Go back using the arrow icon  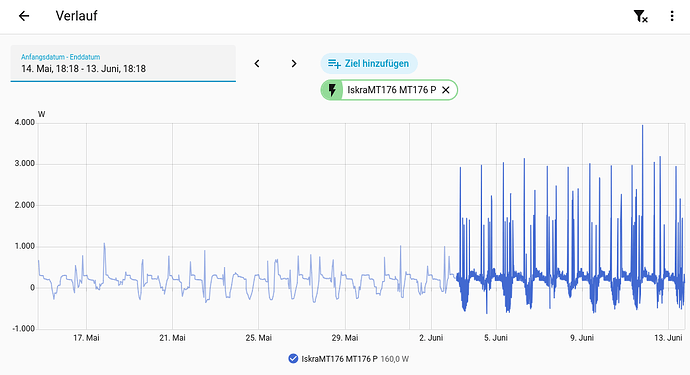point(24,16)
